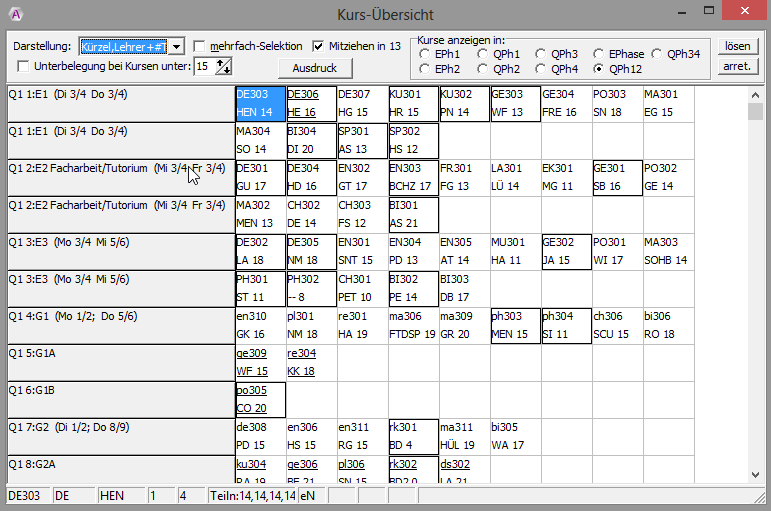
Task: Click row header Q1 7:G2 (Di 1/2; Do 8/9)
Action: click(x=121, y=437)
